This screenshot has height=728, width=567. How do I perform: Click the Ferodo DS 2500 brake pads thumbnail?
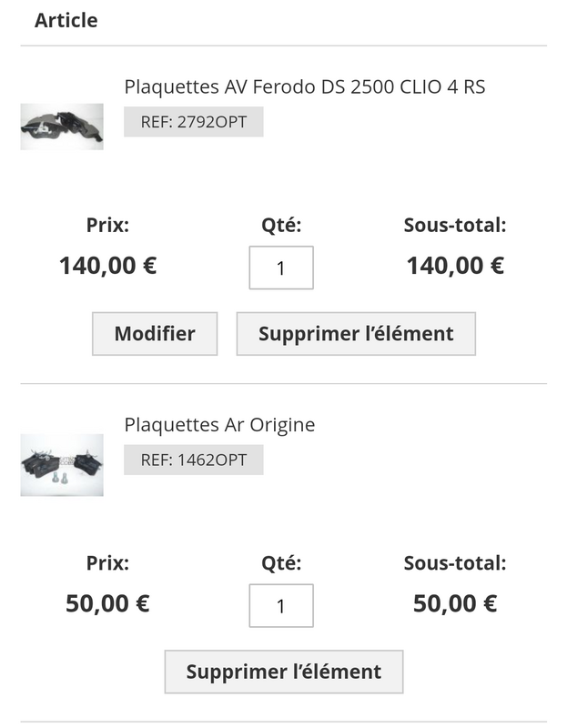coord(62,127)
